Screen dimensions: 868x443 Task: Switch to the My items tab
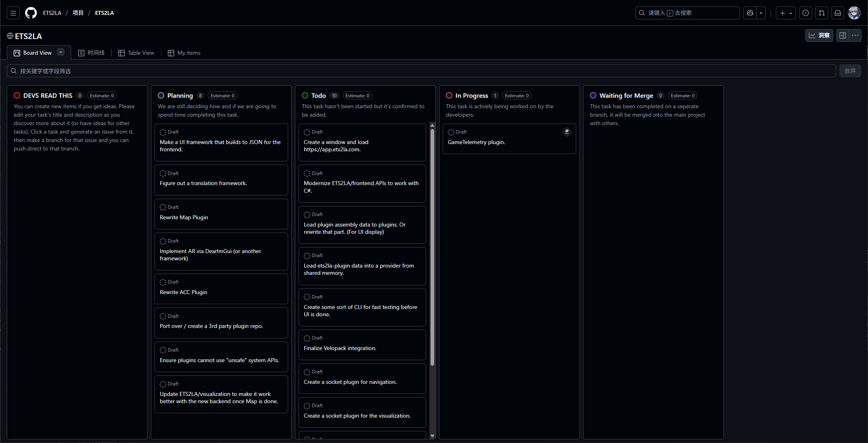(184, 53)
